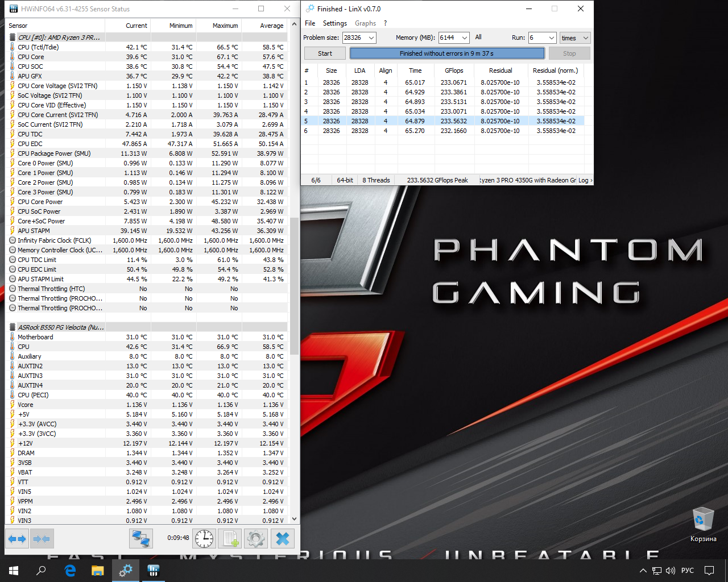Click the lightning icon beside Vcore row

pyautogui.click(x=13, y=405)
